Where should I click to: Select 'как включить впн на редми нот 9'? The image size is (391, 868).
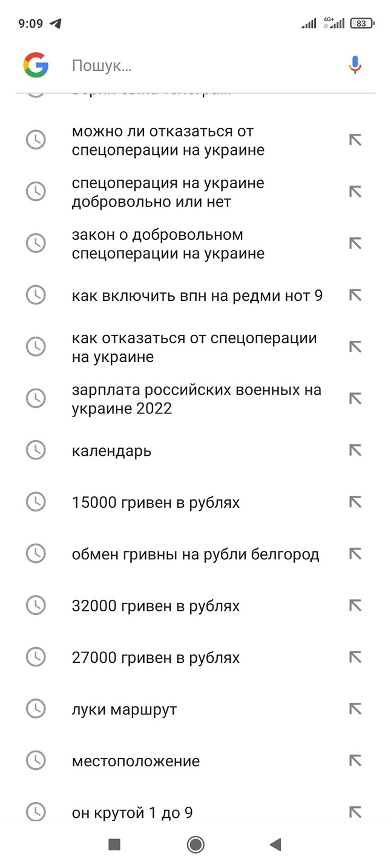coord(197,295)
